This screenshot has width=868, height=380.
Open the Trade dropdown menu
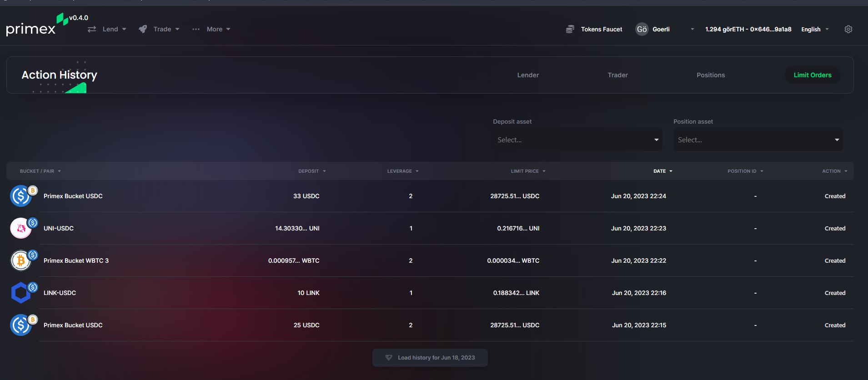[x=166, y=29]
